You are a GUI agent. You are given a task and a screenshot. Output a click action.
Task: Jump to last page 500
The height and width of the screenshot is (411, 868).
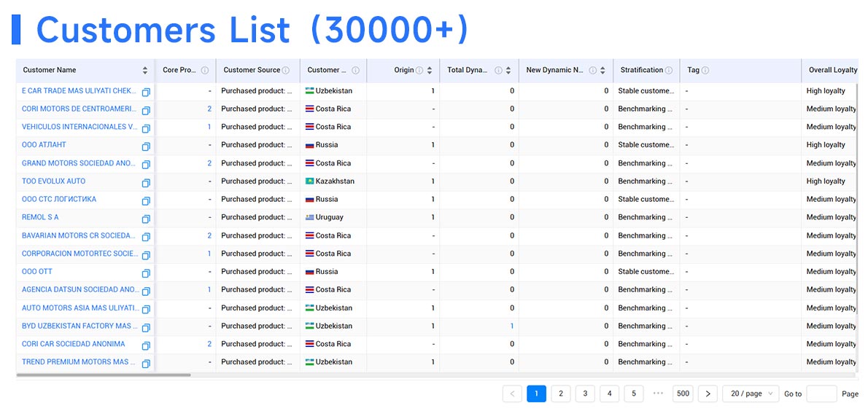point(683,394)
